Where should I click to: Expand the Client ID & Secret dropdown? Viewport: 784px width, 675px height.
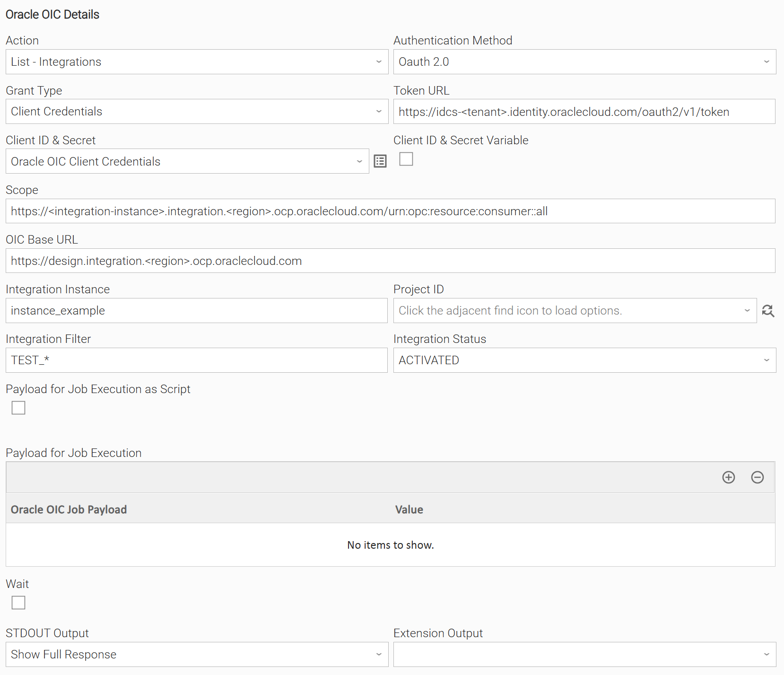(187, 161)
